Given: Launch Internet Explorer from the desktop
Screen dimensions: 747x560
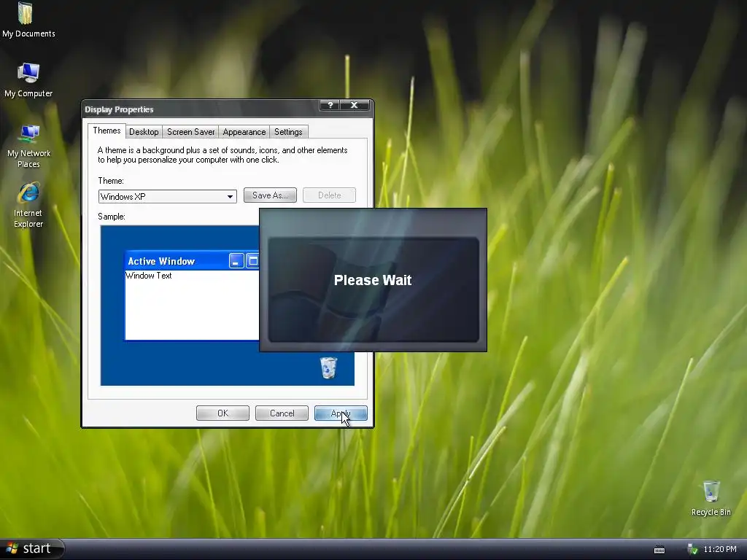Looking at the screenshot, I should tap(28, 205).
